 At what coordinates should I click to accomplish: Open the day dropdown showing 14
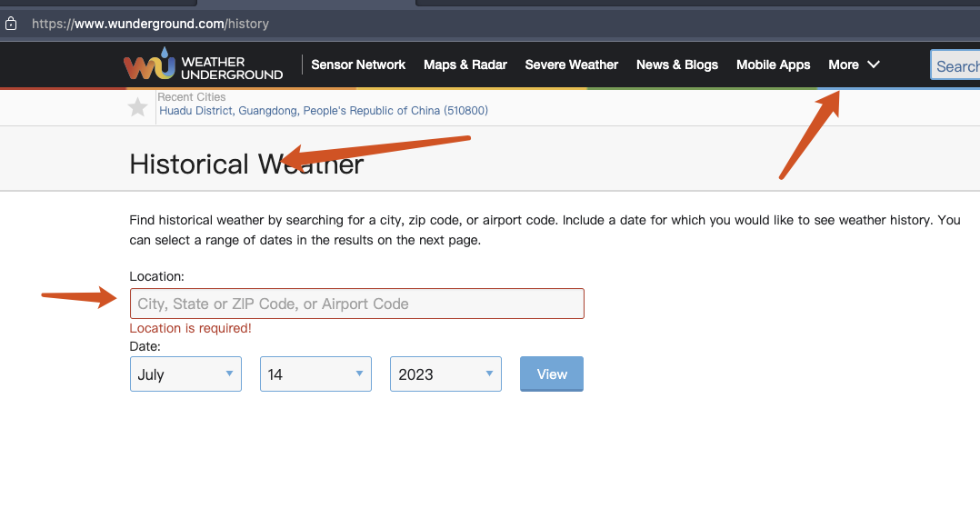[315, 374]
